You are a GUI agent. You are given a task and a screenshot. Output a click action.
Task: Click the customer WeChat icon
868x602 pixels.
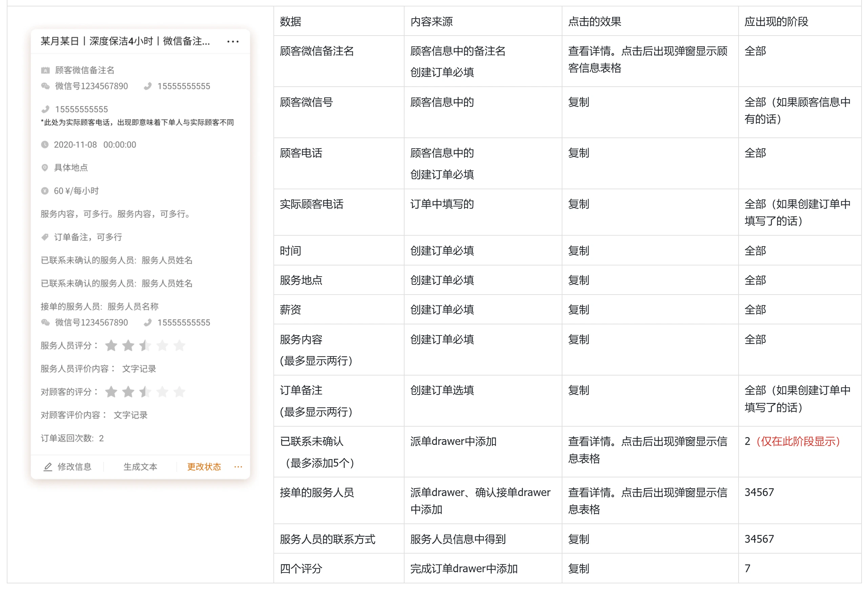(x=45, y=86)
